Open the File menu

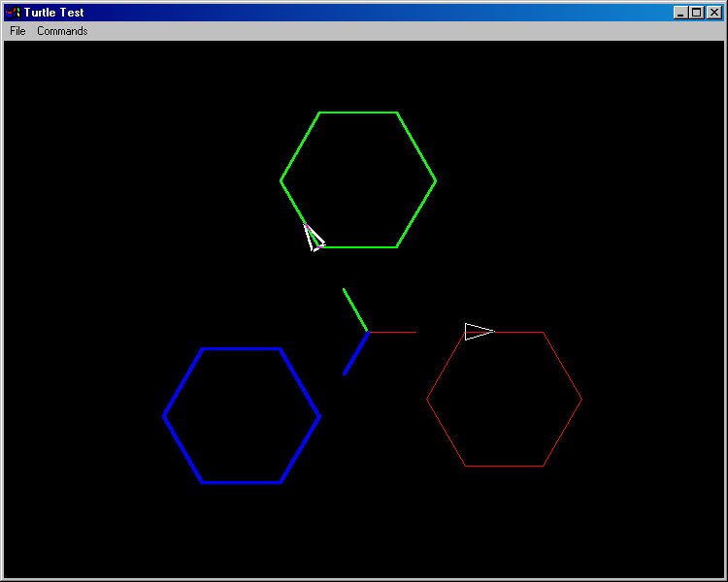[x=17, y=31]
